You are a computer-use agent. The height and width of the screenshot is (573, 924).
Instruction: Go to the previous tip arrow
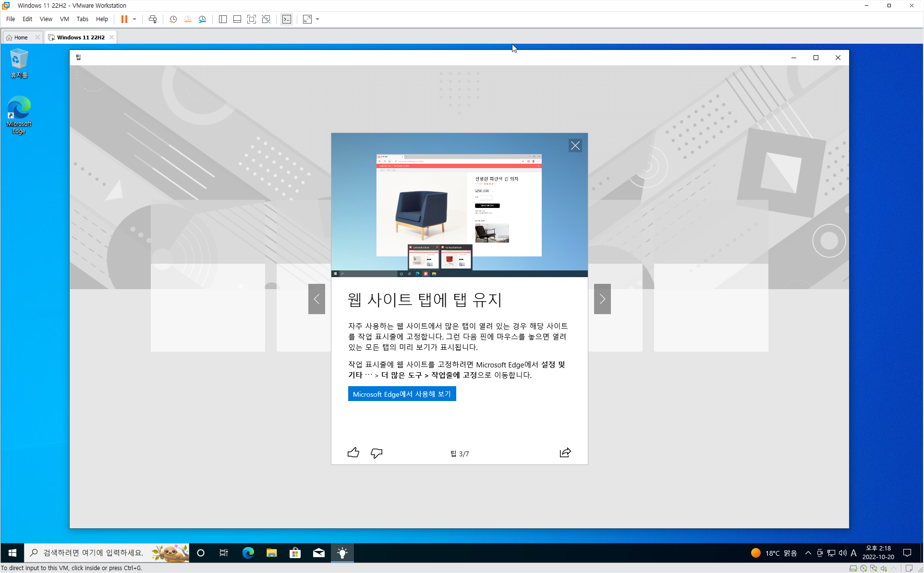point(316,299)
